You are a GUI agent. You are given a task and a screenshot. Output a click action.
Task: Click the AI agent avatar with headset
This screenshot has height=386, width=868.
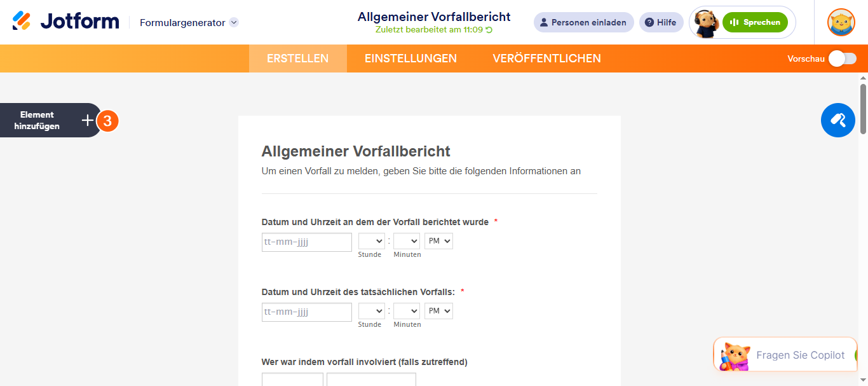[x=706, y=23]
